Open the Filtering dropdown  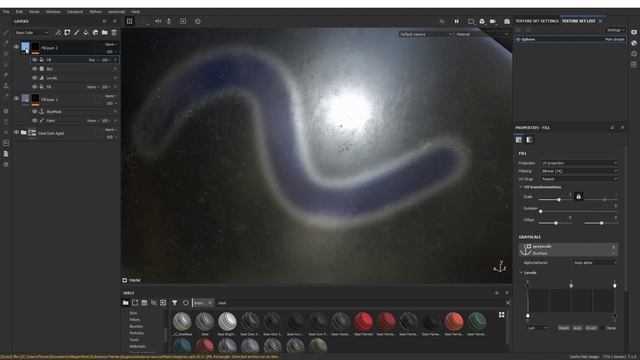pos(579,171)
